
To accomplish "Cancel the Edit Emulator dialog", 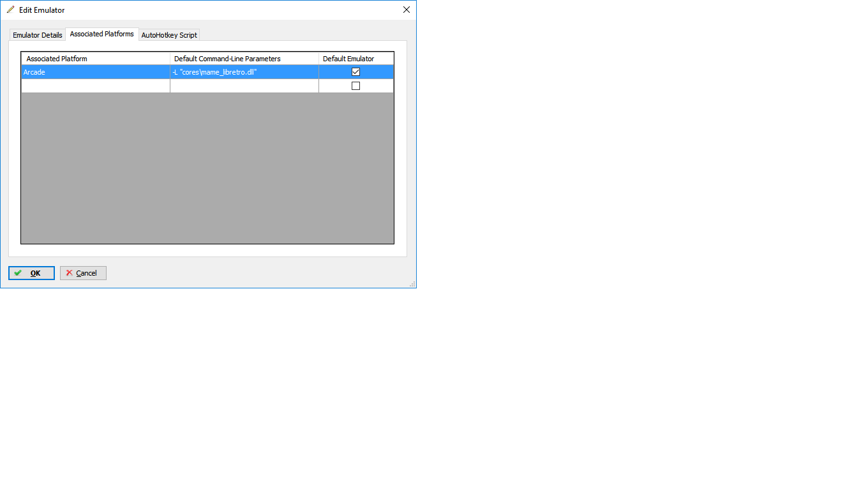I will coord(83,273).
